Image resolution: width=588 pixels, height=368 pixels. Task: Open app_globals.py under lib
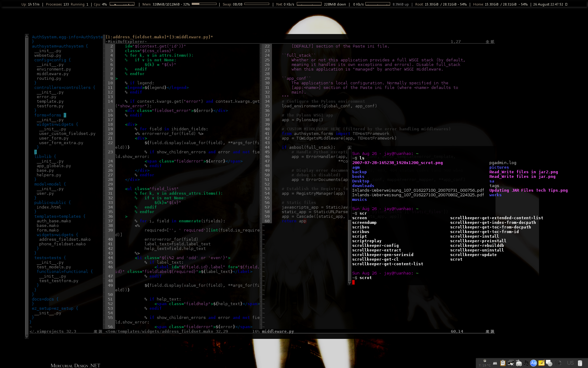pos(54,166)
